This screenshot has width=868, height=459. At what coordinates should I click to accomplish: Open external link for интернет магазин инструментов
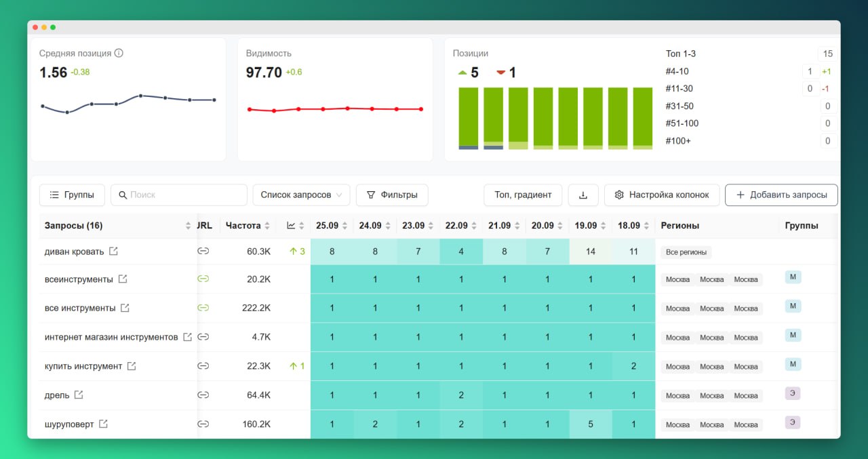pos(187,337)
